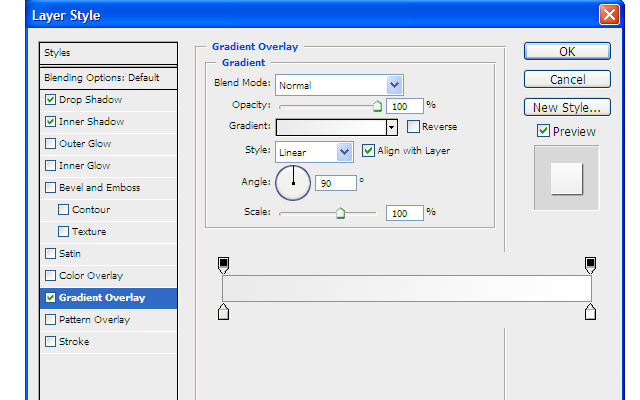Viewport: 640px width, 400px height.
Task: Expand the Gradient picker arrow
Action: [392, 127]
